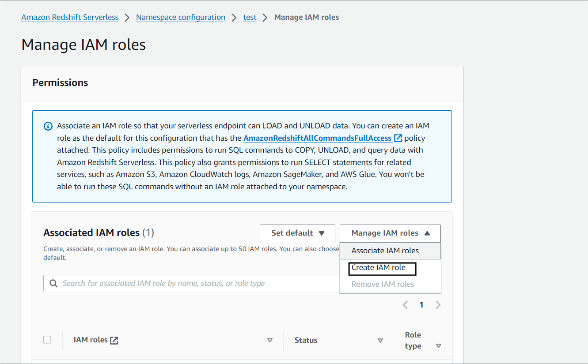The width and height of the screenshot is (588, 364).
Task: Click the Permissions section heading
Action: pyautogui.click(x=61, y=83)
